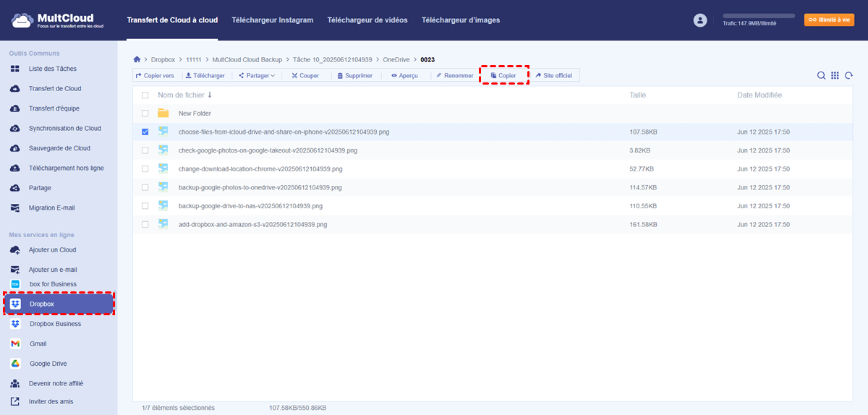
Task: Click the refresh icon
Action: click(848, 76)
